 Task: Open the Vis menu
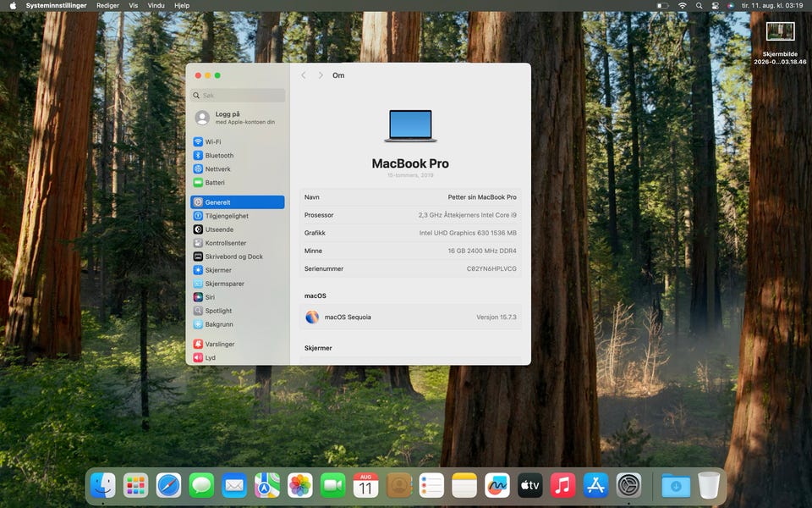click(133, 6)
